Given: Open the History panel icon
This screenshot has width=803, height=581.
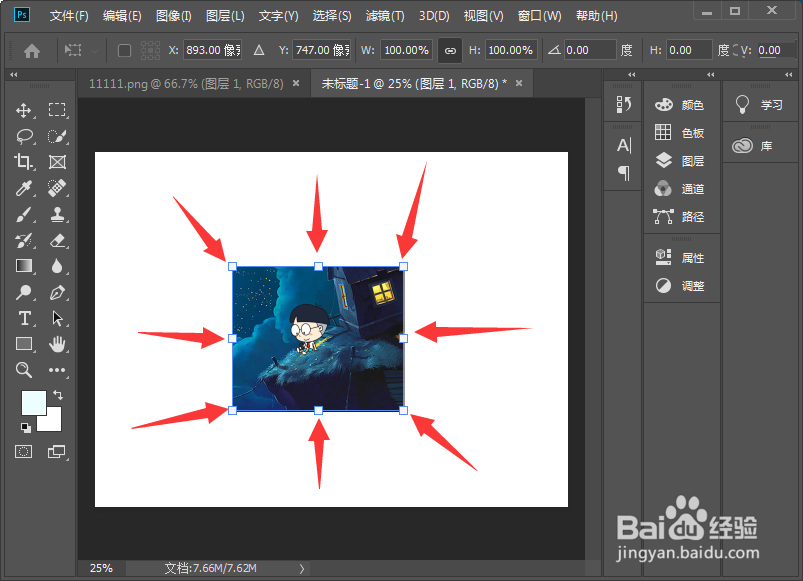Looking at the screenshot, I should coord(623,105).
